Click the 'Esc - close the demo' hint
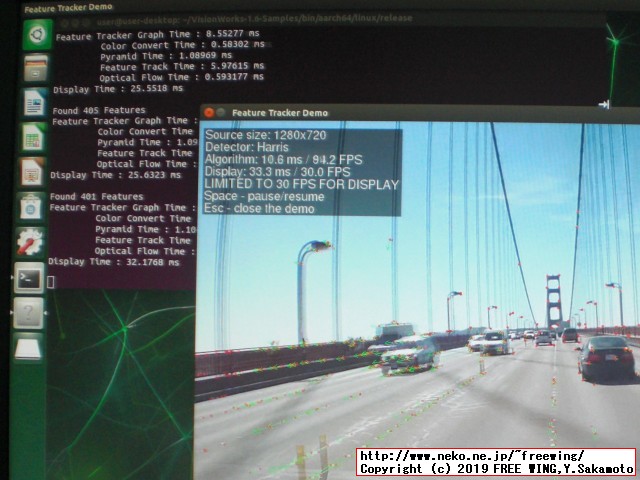This screenshot has width=640, height=480. [259, 209]
